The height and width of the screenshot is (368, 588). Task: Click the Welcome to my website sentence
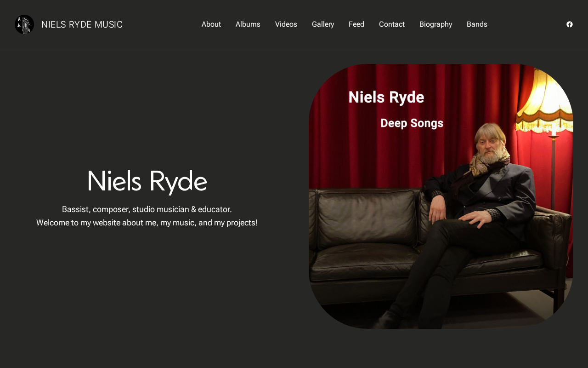(x=147, y=223)
